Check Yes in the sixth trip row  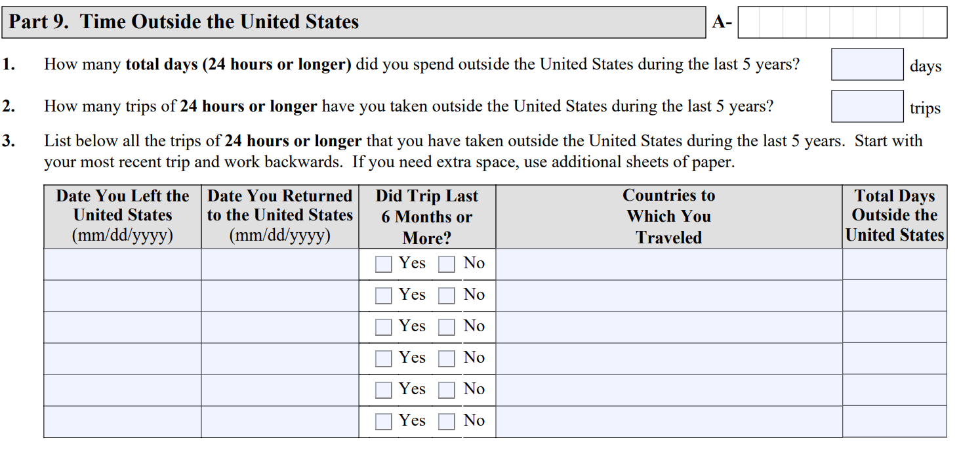tap(383, 422)
